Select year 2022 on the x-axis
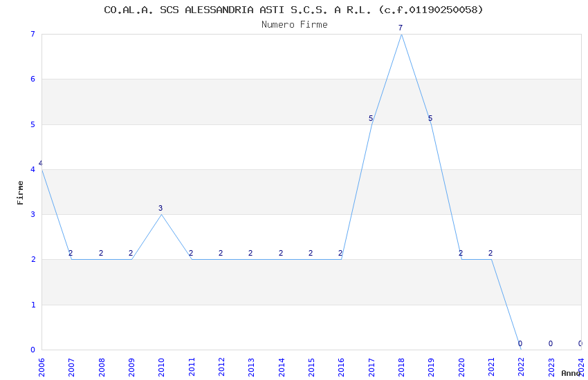The width and height of the screenshot is (588, 380). tap(522, 367)
